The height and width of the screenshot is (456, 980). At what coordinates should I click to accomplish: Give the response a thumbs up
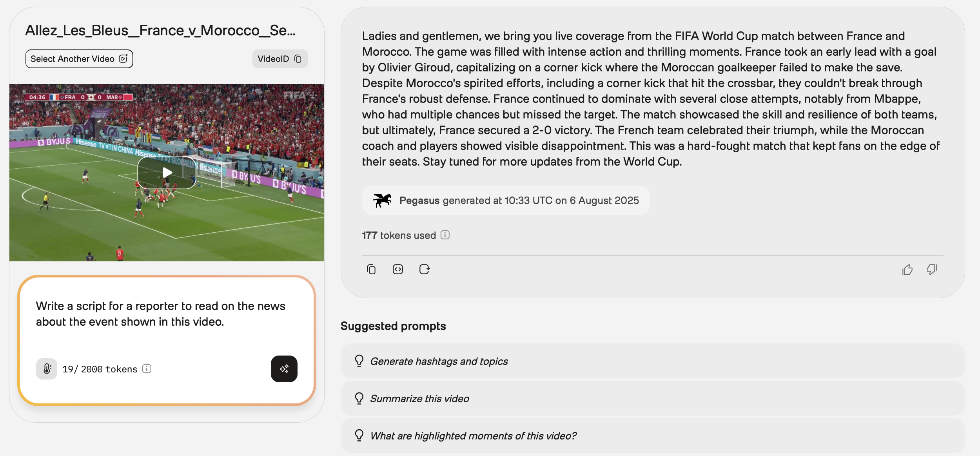pos(907,270)
